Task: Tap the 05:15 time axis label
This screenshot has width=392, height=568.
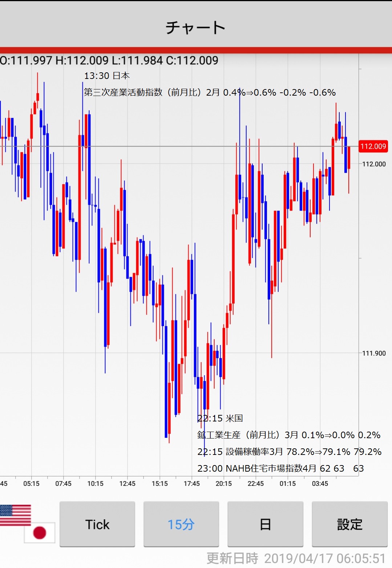Action: click(31, 484)
